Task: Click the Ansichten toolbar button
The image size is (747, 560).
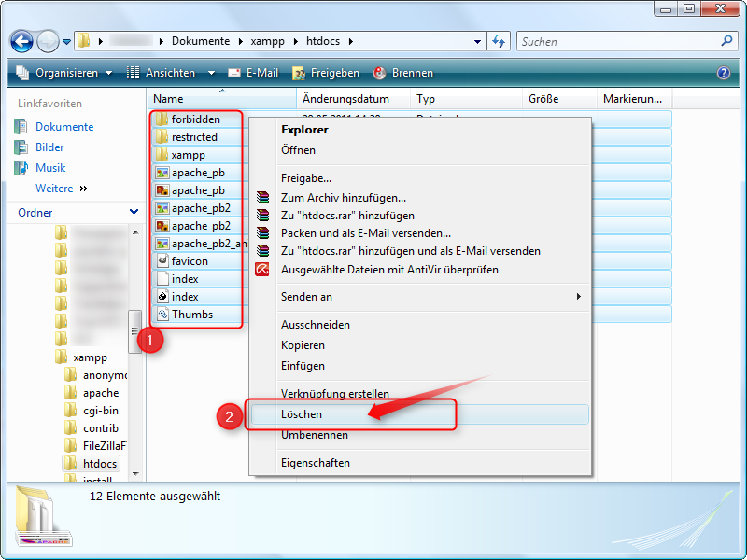Action: coord(161,73)
